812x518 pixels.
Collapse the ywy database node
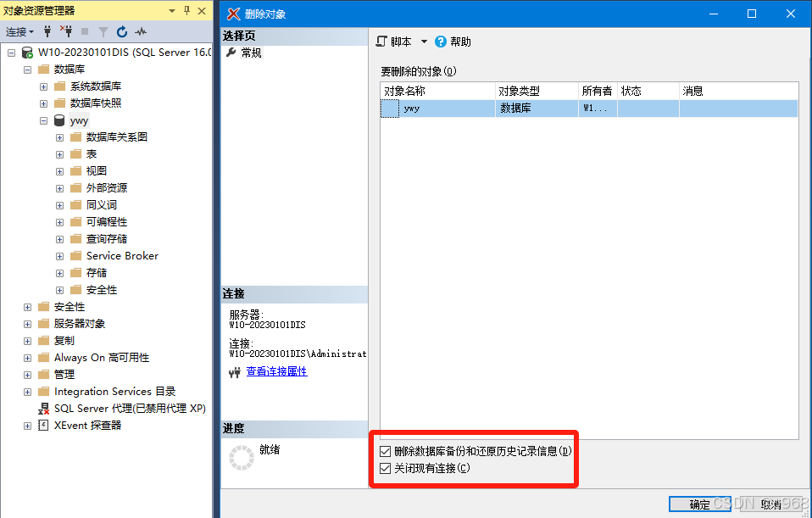point(43,120)
